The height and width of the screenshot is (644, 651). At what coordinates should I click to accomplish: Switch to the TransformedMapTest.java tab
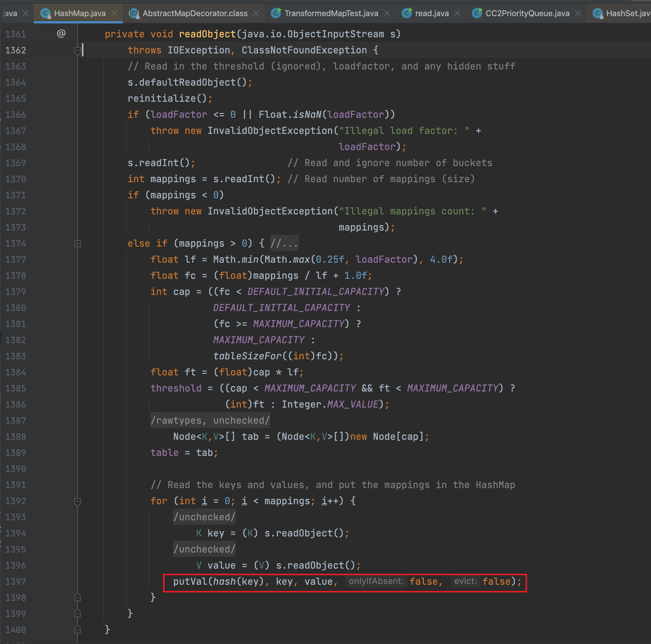coord(331,14)
